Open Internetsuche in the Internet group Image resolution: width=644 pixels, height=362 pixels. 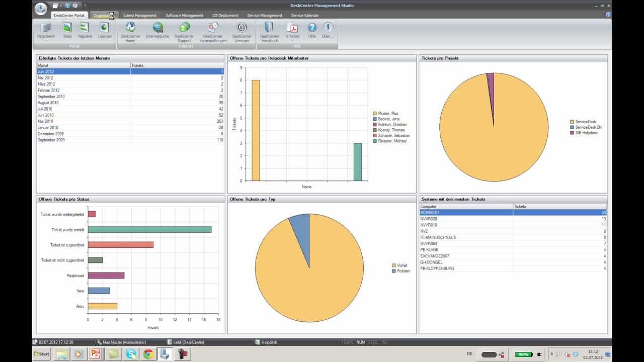[x=157, y=30]
